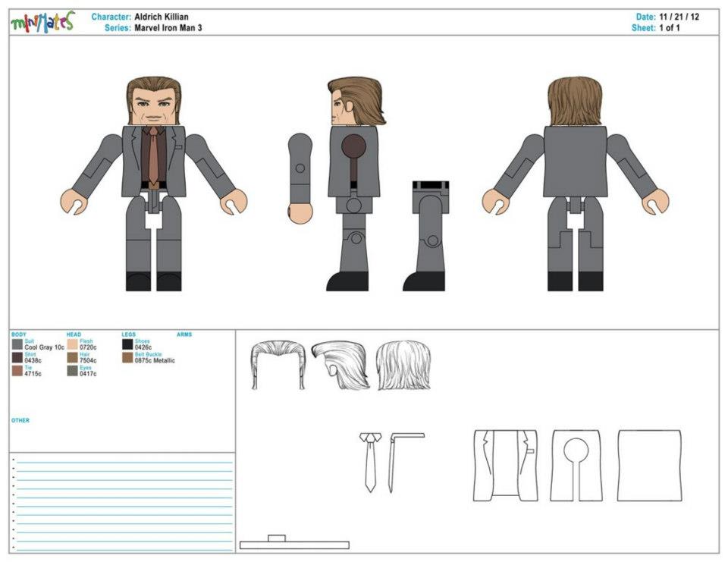Click the 'Belt Buckle' label

149,354
